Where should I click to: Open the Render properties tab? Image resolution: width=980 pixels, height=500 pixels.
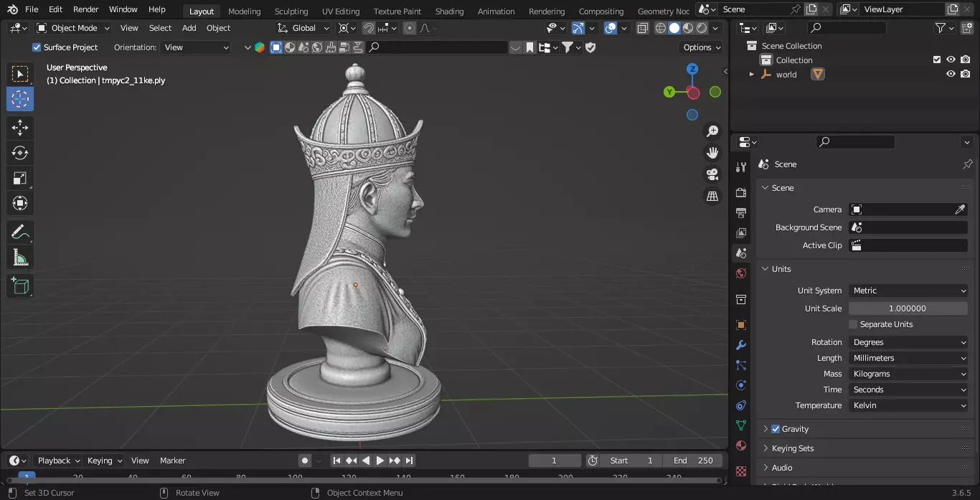point(741,193)
